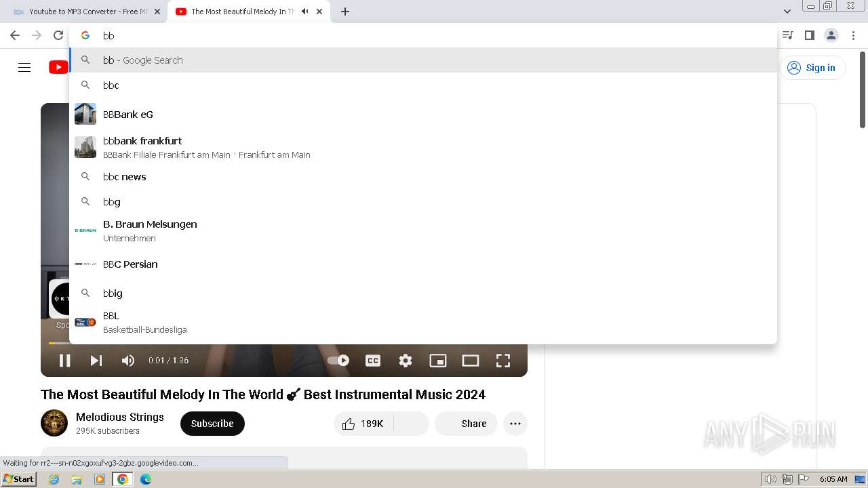Go back with the browser back arrow
This screenshot has width=868, height=488.
click(x=15, y=35)
